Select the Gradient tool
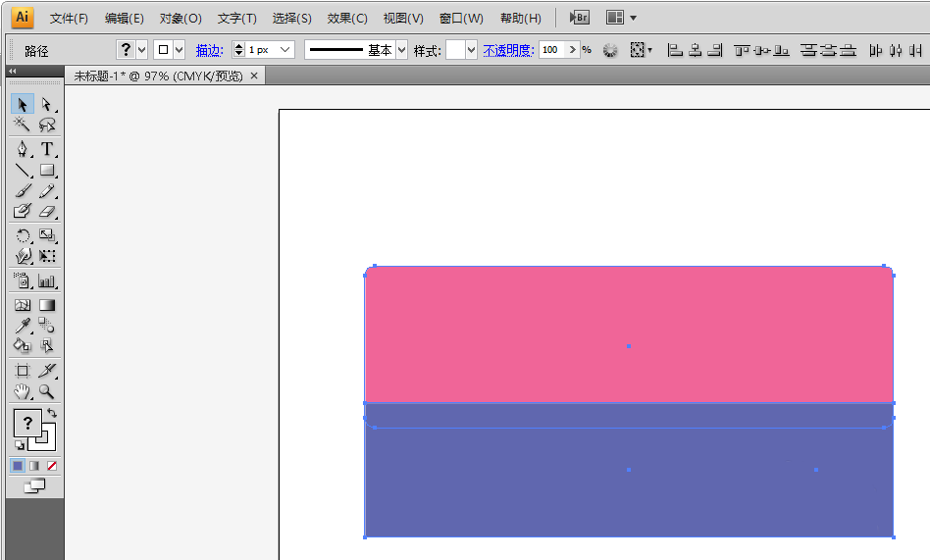This screenshot has height=560, width=930. 47,305
